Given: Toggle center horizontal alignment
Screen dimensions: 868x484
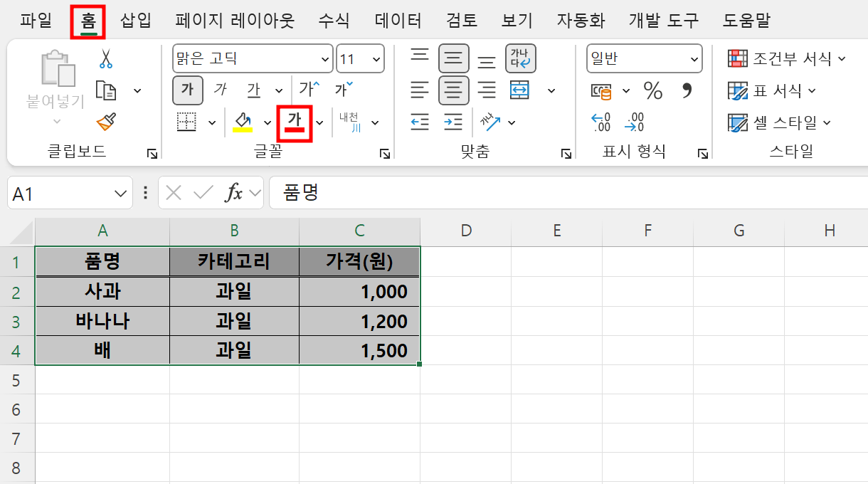Looking at the screenshot, I should click(454, 90).
